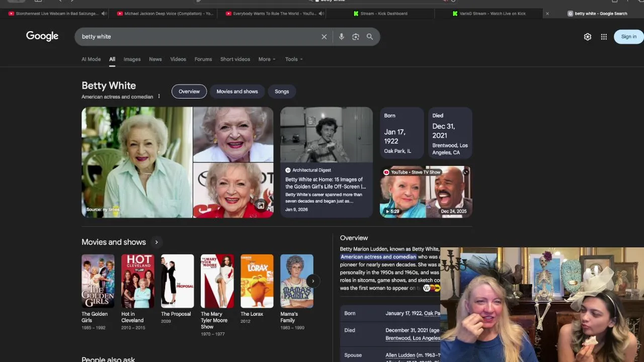The width and height of the screenshot is (644, 362).
Task: Click the magnifying glass search icon
Action: (x=370, y=37)
